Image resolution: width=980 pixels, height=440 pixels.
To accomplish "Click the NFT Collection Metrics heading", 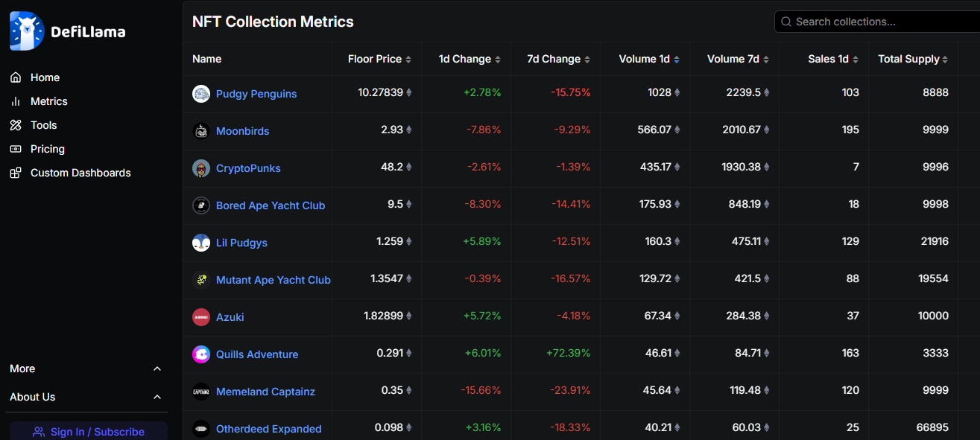I will [x=273, y=22].
